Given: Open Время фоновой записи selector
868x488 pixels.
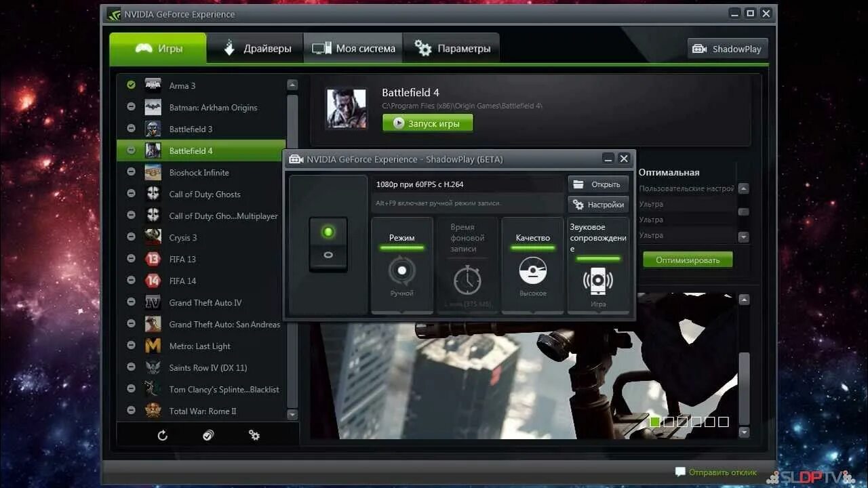Looking at the screenshot, I should (x=467, y=265).
